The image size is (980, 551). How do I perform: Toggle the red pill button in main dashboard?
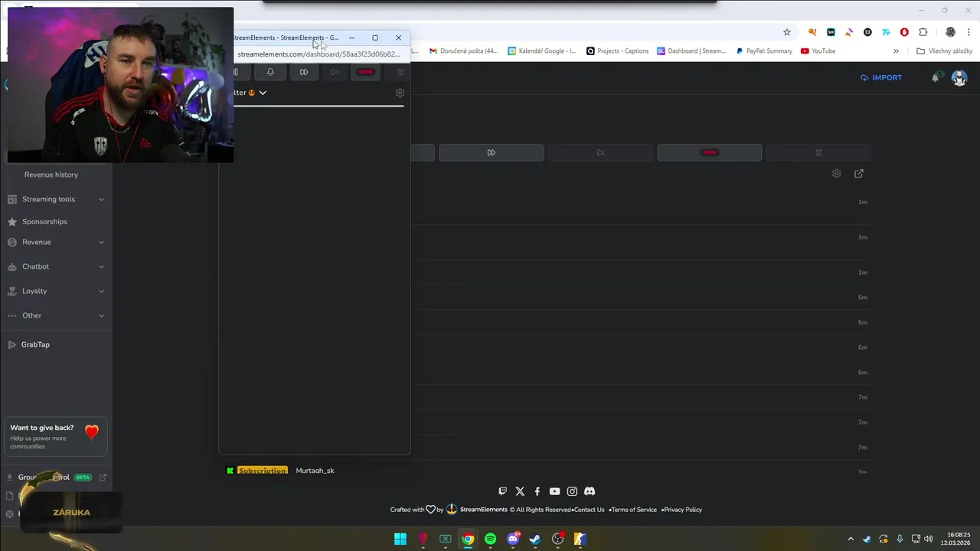coord(710,152)
